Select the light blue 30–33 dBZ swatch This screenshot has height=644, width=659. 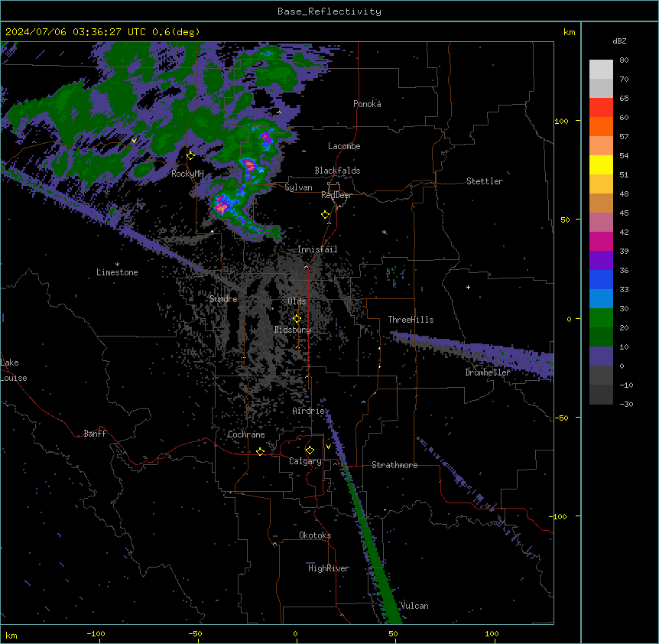point(601,298)
